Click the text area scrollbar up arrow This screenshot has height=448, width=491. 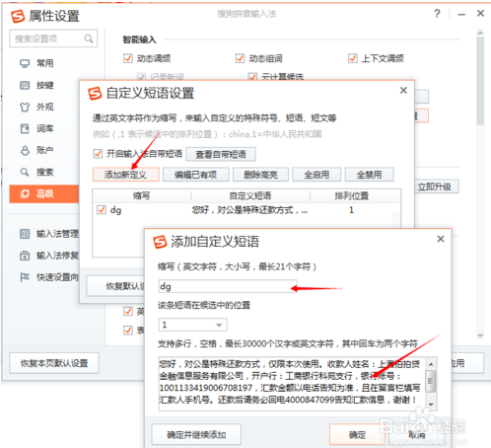[431, 364]
